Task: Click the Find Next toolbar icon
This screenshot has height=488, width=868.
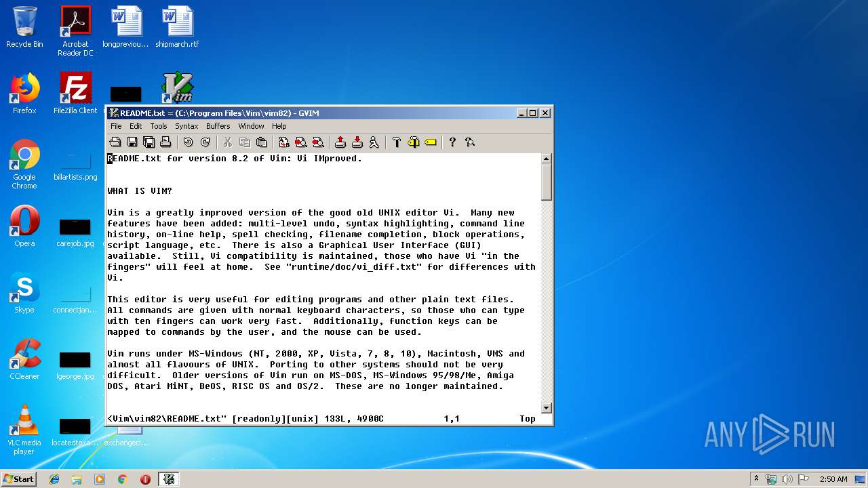Action: 300,142
